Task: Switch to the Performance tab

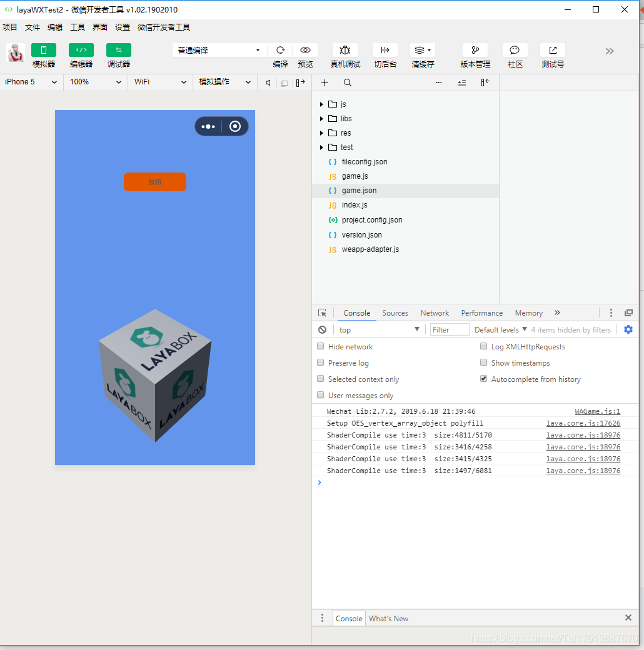Action: coord(482,313)
